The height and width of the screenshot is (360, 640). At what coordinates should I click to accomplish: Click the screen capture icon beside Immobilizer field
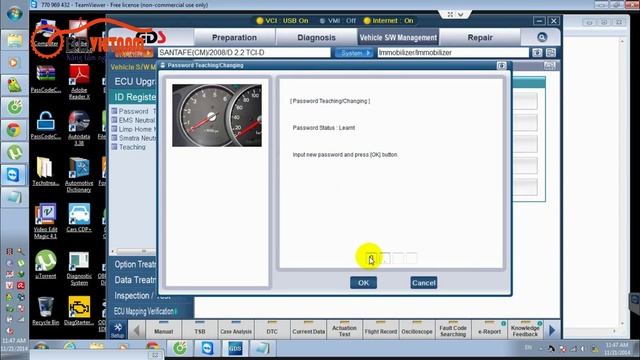click(537, 53)
